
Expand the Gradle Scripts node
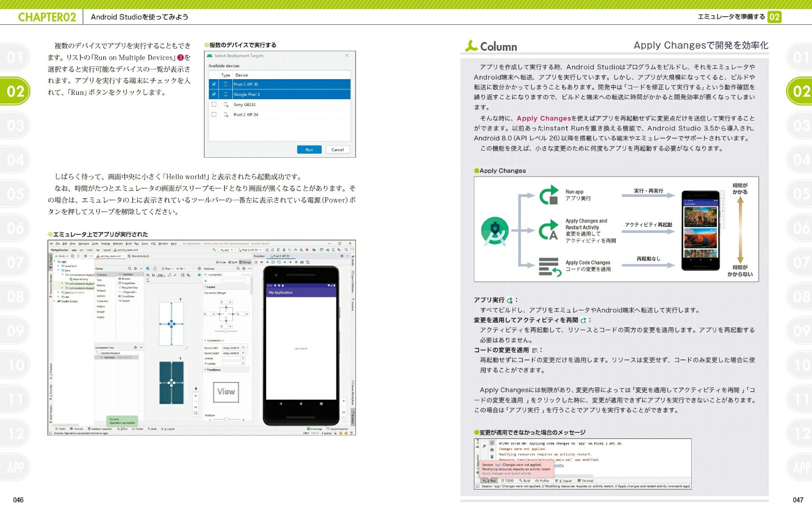pos(54,301)
